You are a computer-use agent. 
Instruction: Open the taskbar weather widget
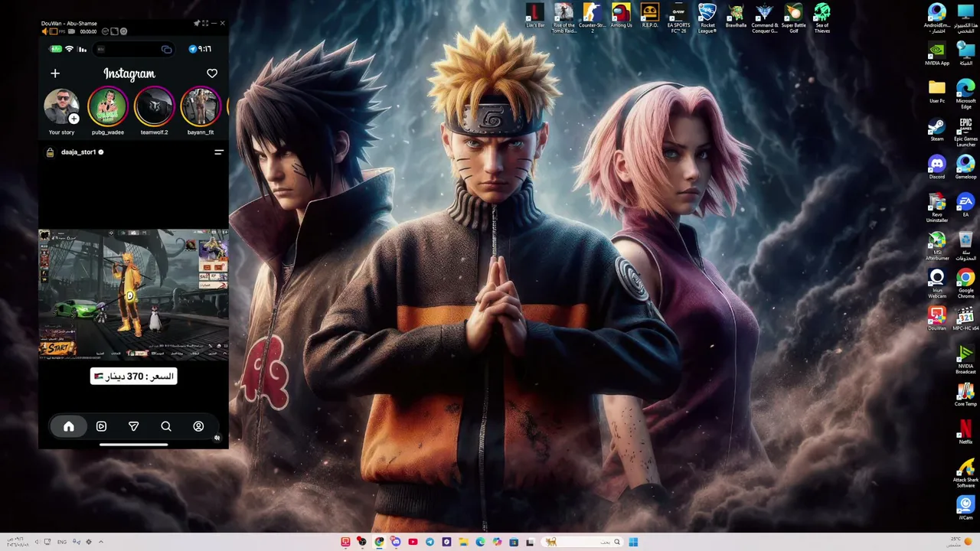(x=961, y=542)
